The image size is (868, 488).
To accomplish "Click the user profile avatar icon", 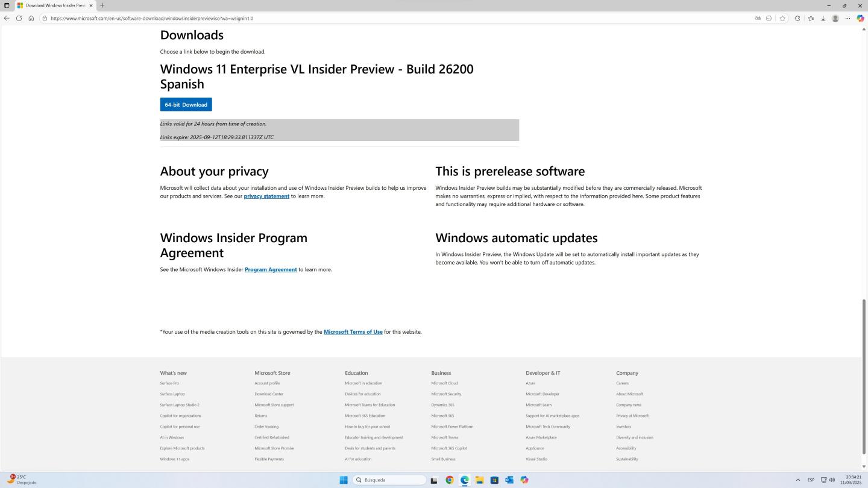I will (835, 18).
